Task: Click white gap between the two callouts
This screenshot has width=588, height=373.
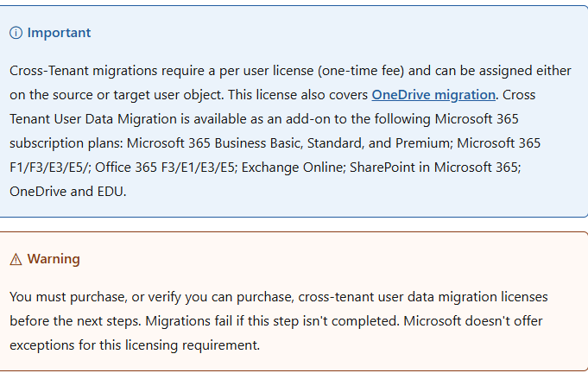Action: (x=294, y=224)
